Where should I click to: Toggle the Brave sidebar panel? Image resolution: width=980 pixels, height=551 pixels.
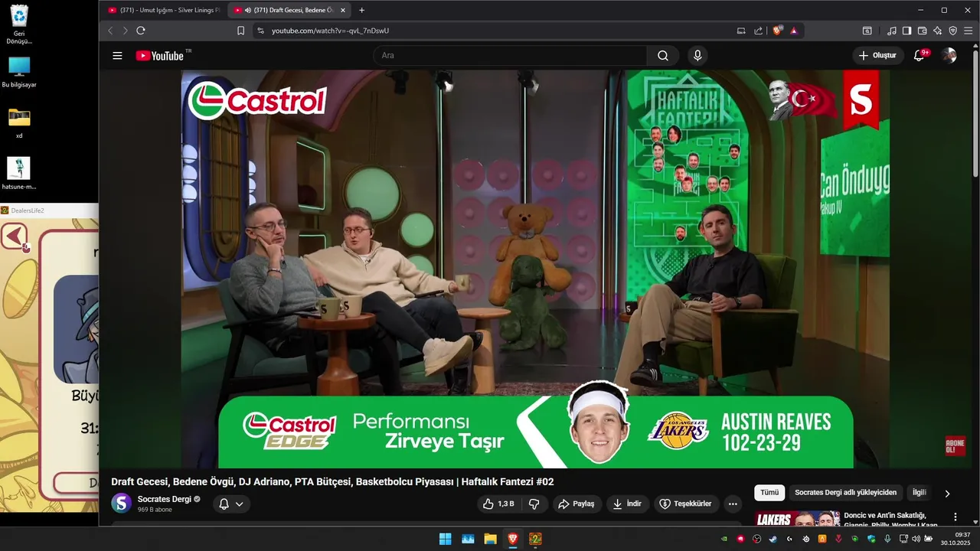906,31
